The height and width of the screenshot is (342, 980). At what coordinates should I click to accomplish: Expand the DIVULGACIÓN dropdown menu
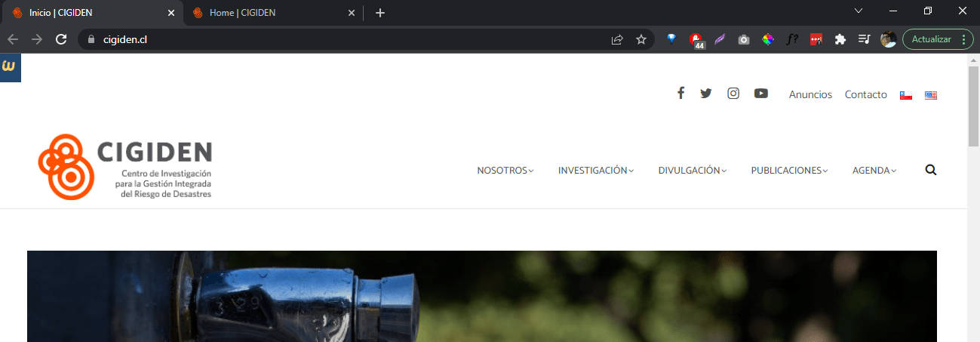pos(693,171)
